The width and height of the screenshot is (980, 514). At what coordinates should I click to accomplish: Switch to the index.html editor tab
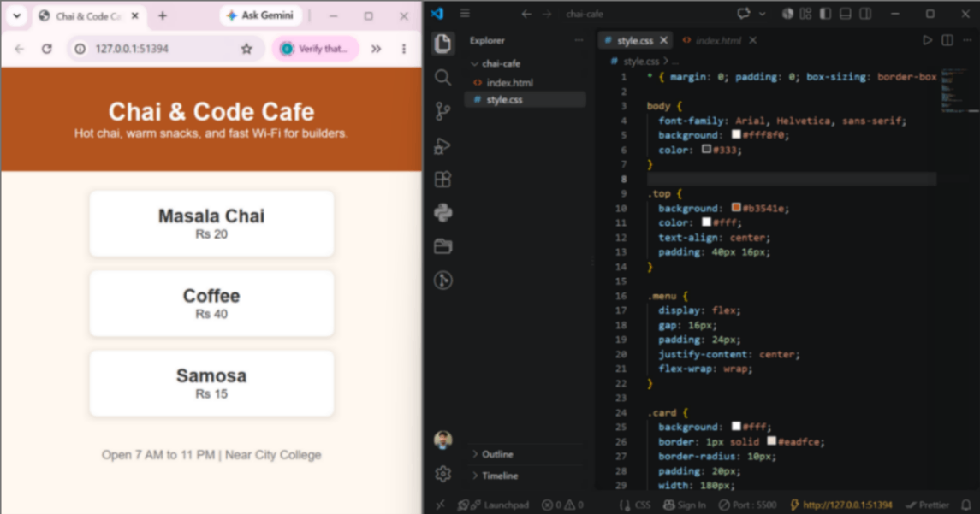(719, 40)
